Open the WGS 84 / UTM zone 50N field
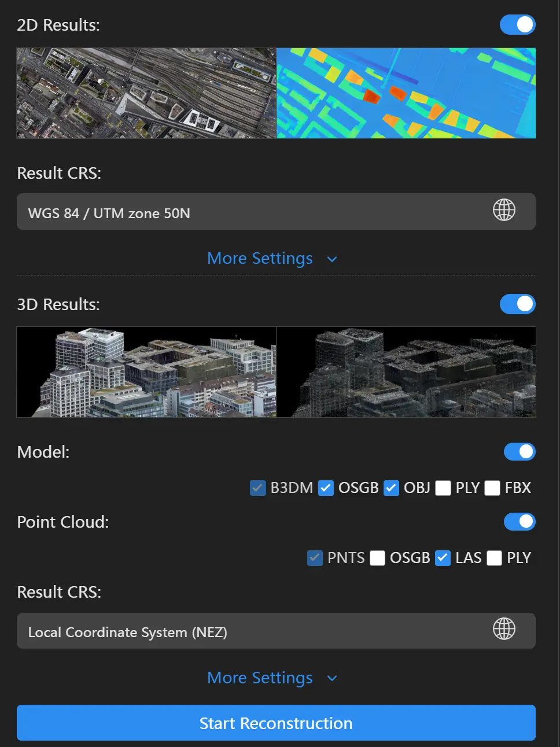Viewport: 560px width, 747px height. [249, 212]
